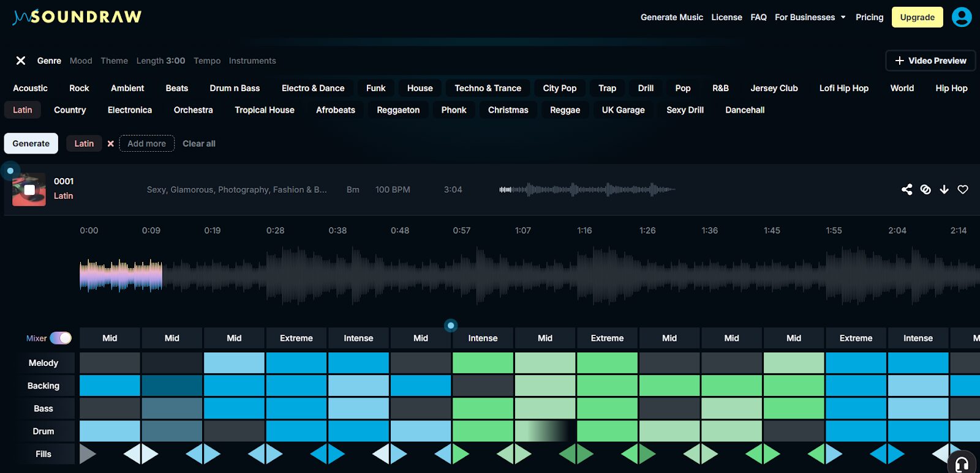Stop playback on the track 0001 thumbnail
The image size is (980, 473).
(x=29, y=190)
